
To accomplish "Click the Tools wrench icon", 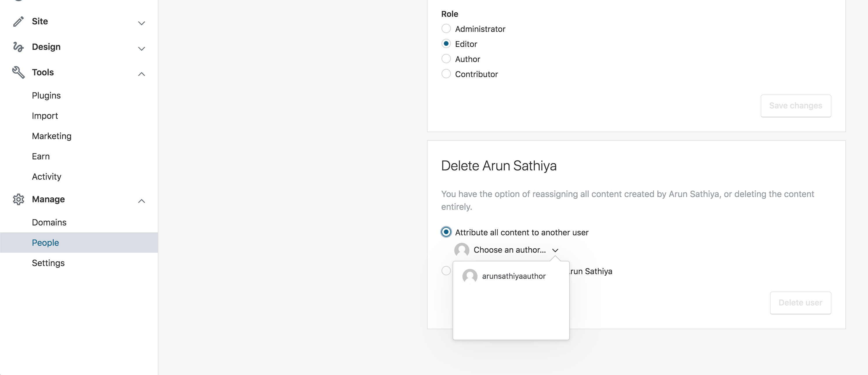I will (x=19, y=72).
